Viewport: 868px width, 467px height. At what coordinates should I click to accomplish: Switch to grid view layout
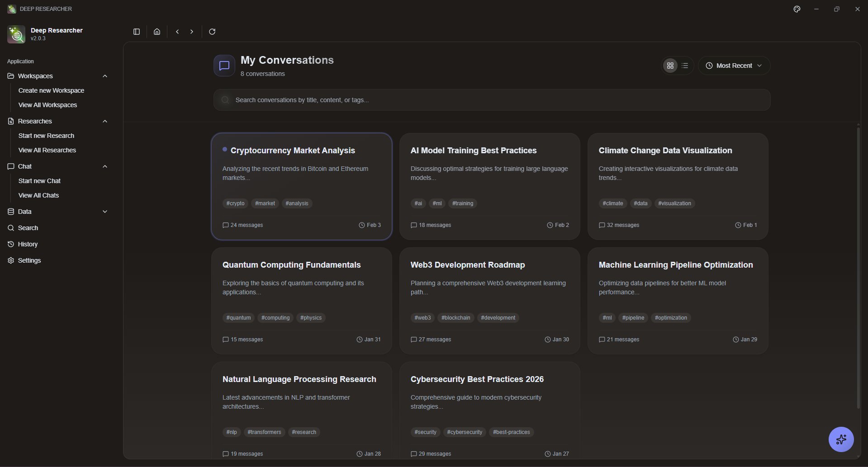point(670,66)
